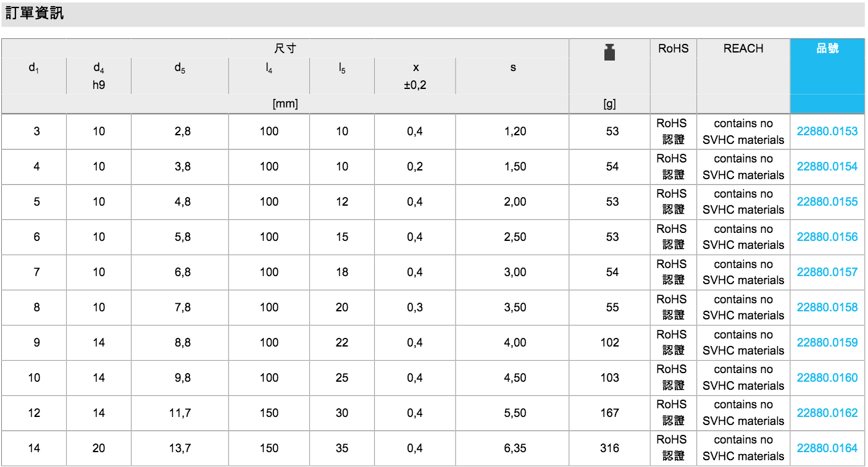The width and height of the screenshot is (868, 467).
Task: Open part number 22880.0153
Action: pos(827,132)
